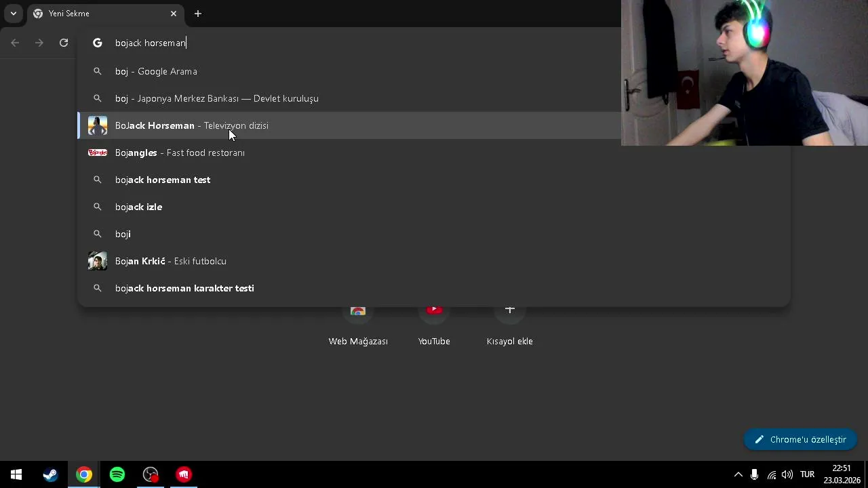This screenshot has height=488, width=868.
Task: Go forward with the forward arrow
Action: [x=39, y=43]
